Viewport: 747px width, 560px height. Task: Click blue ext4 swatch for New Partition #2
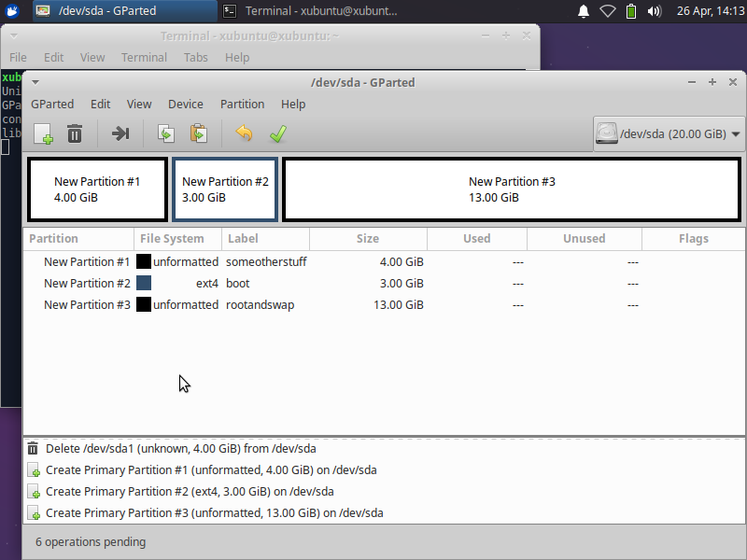pyautogui.click(x=144, y=284)
